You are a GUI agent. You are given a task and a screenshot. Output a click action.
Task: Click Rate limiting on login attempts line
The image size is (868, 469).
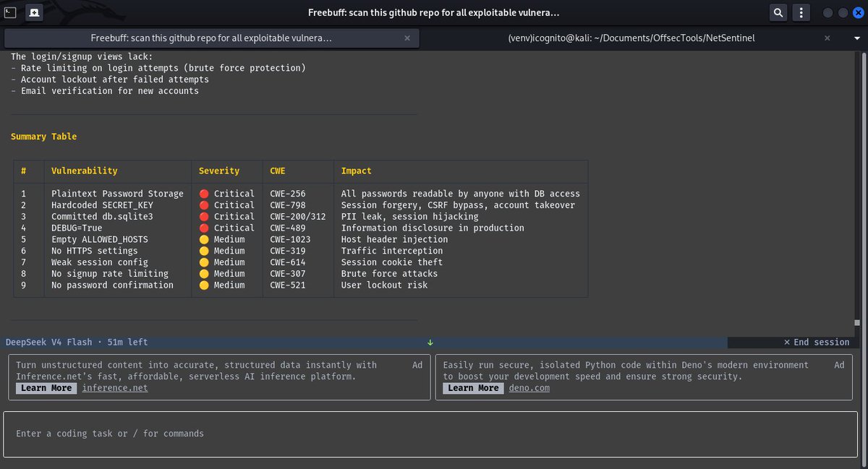158,68
